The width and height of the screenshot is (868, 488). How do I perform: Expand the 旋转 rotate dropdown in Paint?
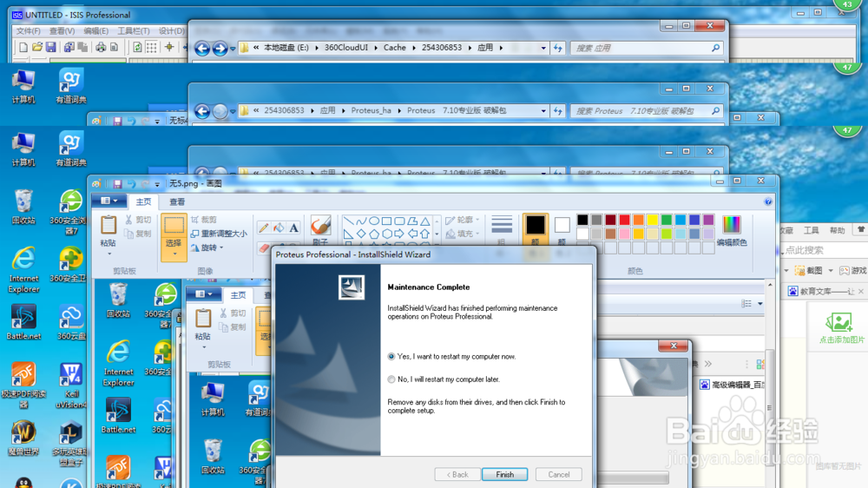(x=221, y=247)
